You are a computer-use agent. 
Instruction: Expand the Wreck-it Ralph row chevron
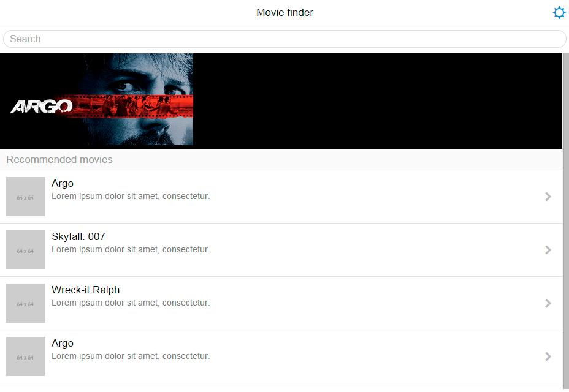(x=548, y=303)
